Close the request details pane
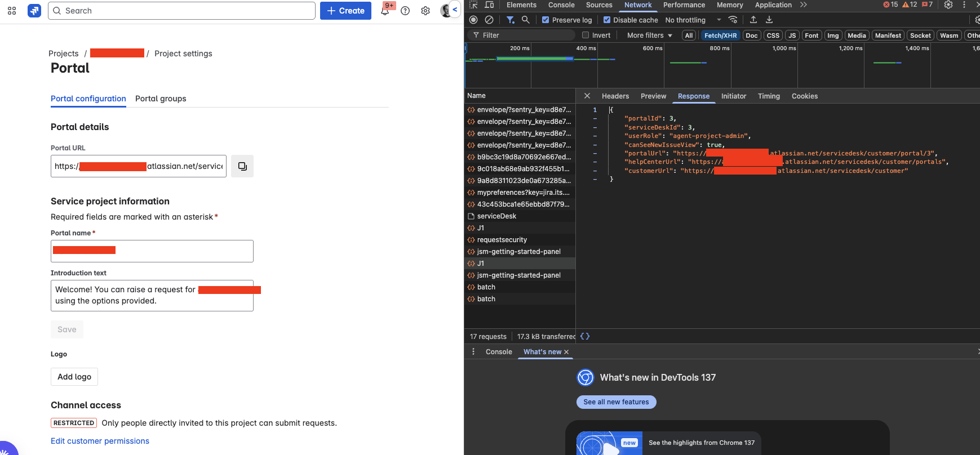 (587, 96)
